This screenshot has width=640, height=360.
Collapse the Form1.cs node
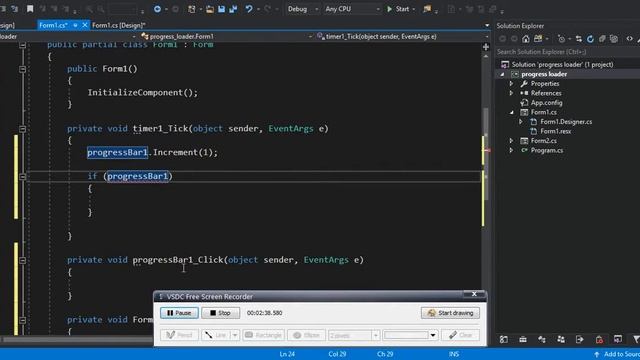pyautogui.click(x=511, y=112)
